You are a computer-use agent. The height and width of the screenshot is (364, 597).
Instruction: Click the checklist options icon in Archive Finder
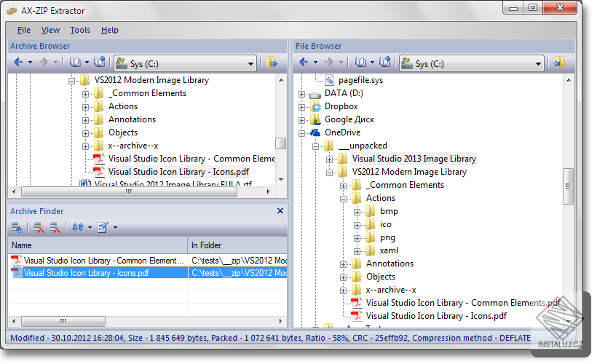pos(103,228)
